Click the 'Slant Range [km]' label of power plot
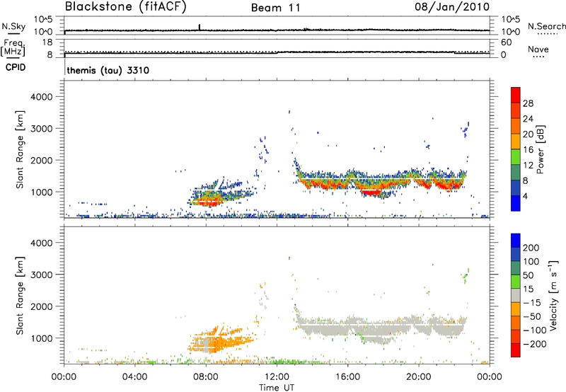This screenshot has height=392, width=566. click(x=20, y=149)
